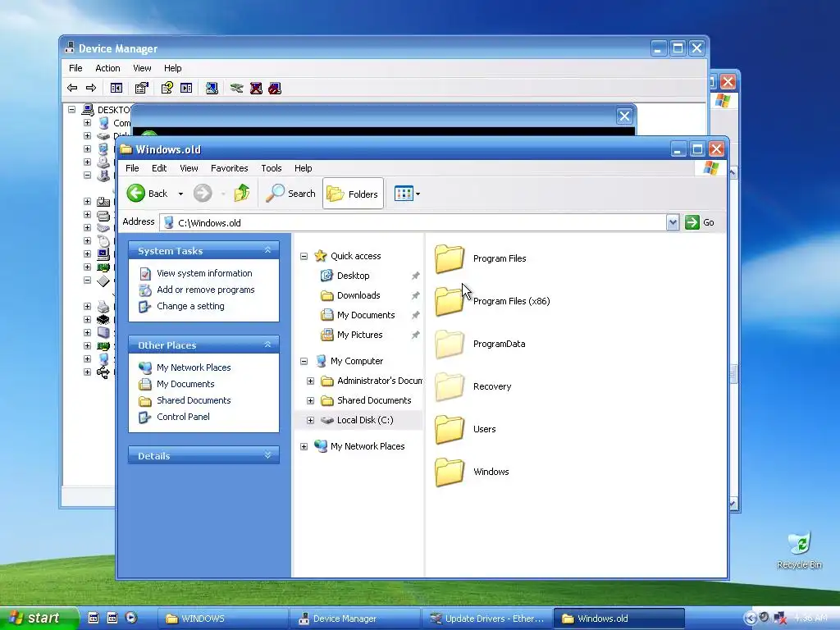Select Downloads in Quick access
The width and height of the screenshot is (840, 630).
(358, 295)
